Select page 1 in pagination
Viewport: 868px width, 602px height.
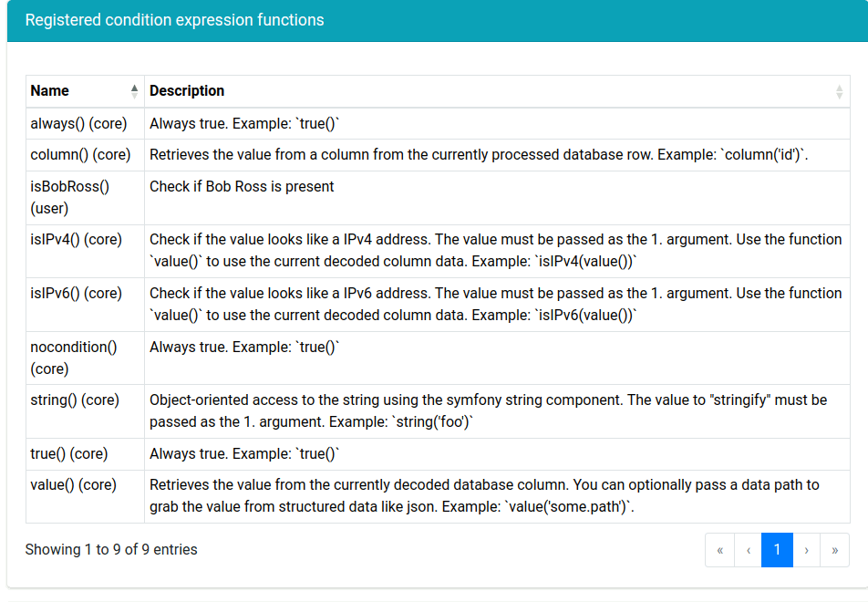coord(777,550)
